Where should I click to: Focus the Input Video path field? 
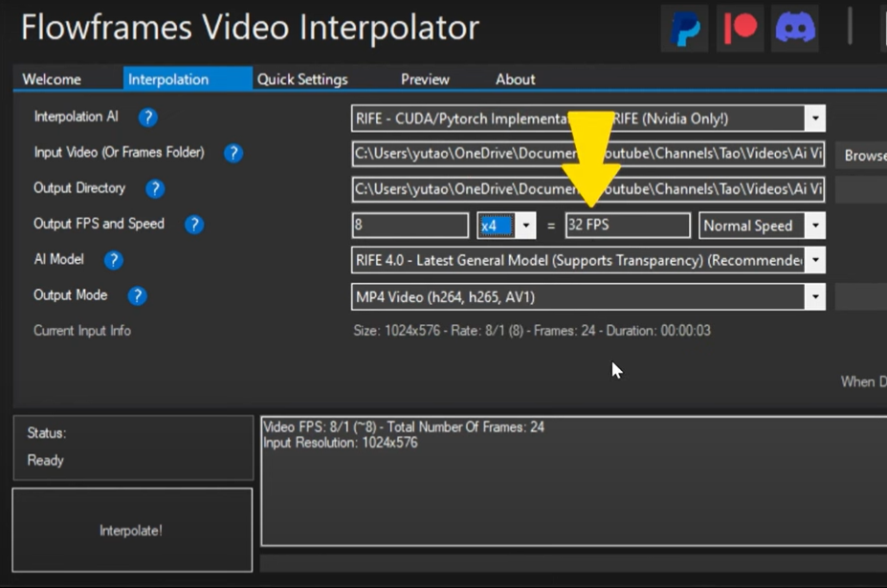coord(588,154)
